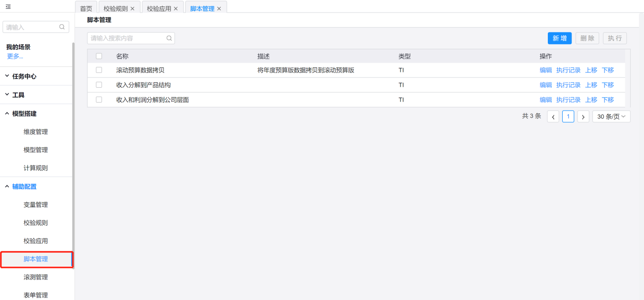Image resolution: width=644 pixels, height=300 pixels.
Task: Toggle the select-all checkbox in table header
Action: [x=99, y=56]
